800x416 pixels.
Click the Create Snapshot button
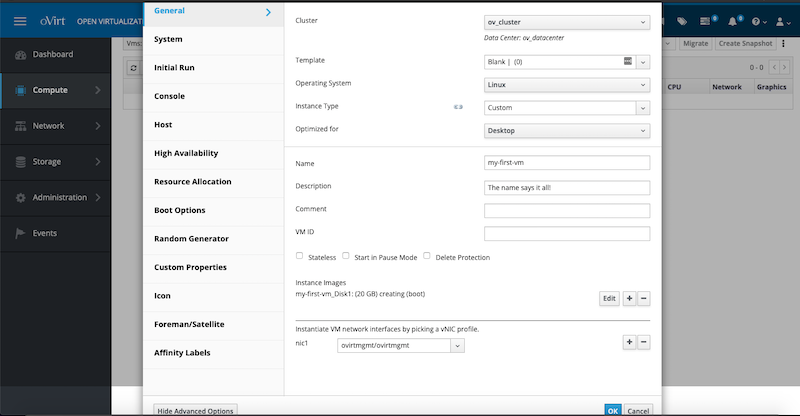pyautogui.click(x=745, y=44)
